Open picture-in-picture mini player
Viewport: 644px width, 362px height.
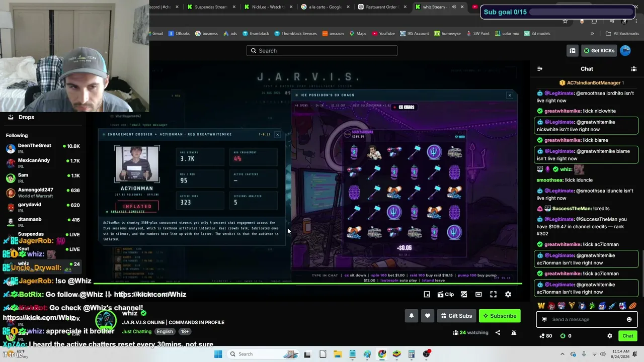tap(427, 295)
